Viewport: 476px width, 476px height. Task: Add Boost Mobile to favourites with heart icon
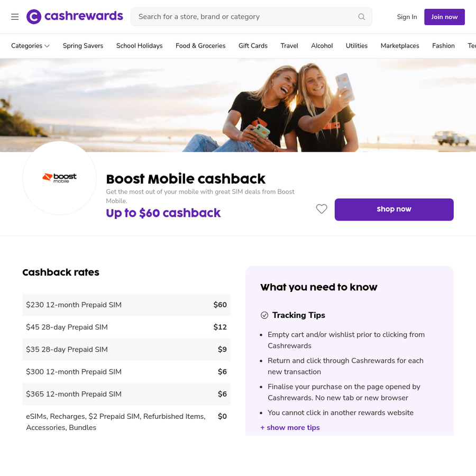point(322,209)
